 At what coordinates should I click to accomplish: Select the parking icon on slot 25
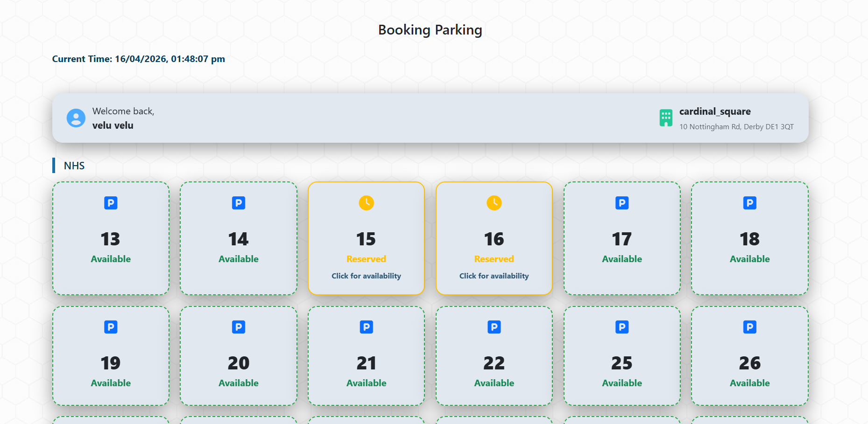621,327
